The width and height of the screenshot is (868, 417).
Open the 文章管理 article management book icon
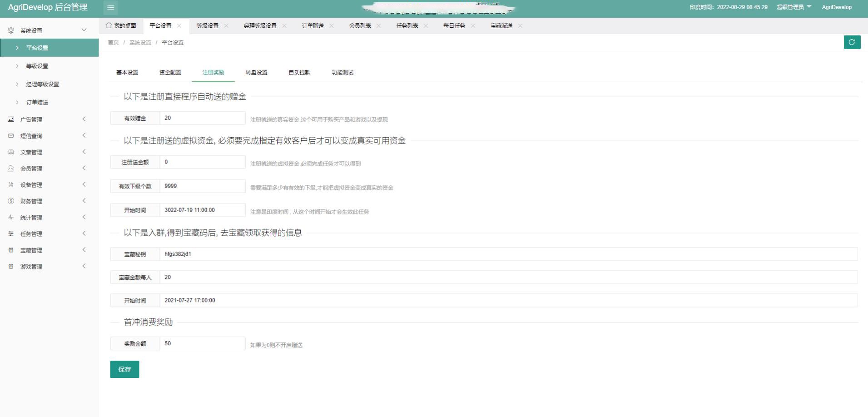pos(11,152)
